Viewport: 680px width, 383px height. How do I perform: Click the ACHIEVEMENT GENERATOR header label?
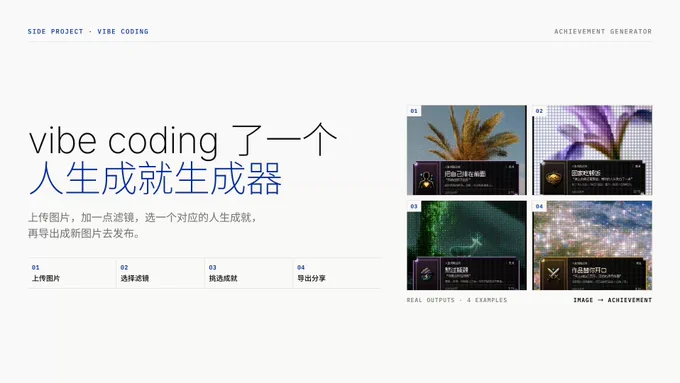pos(603,32)
